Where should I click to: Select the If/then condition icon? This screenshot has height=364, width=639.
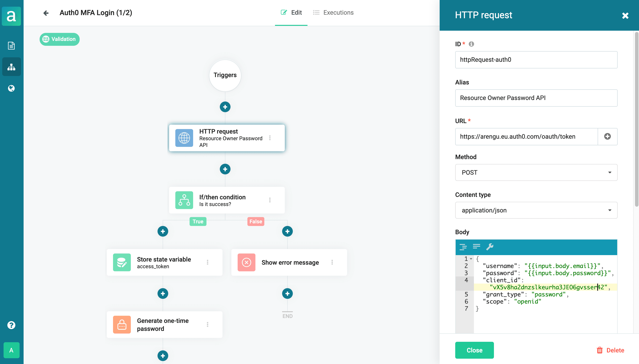pos(184,200)
